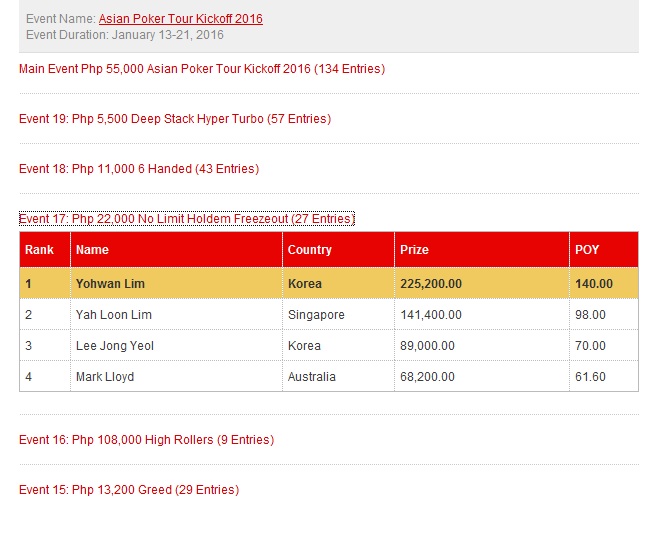Expand Event 15 Php 13,200 Greed

[x=129, y=490]
